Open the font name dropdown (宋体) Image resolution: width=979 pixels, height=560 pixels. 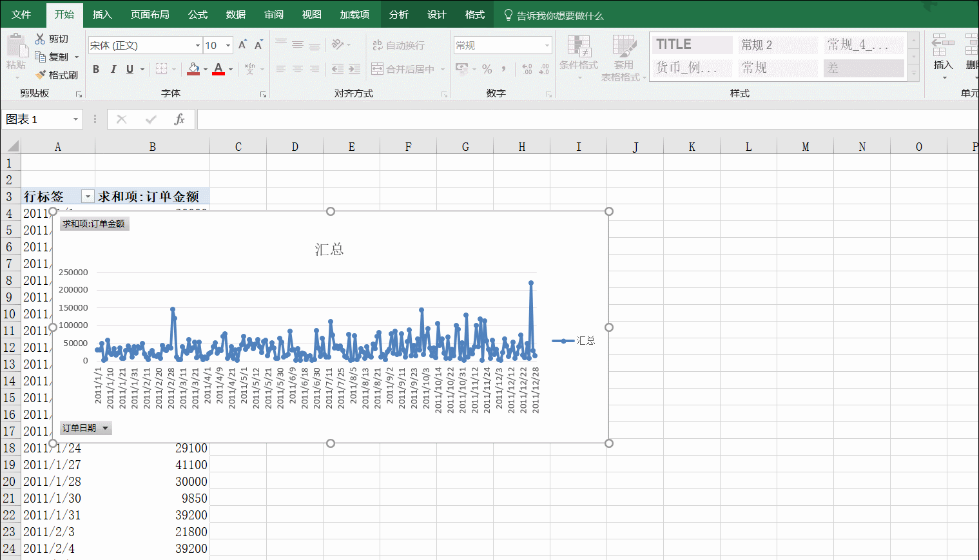198,45
